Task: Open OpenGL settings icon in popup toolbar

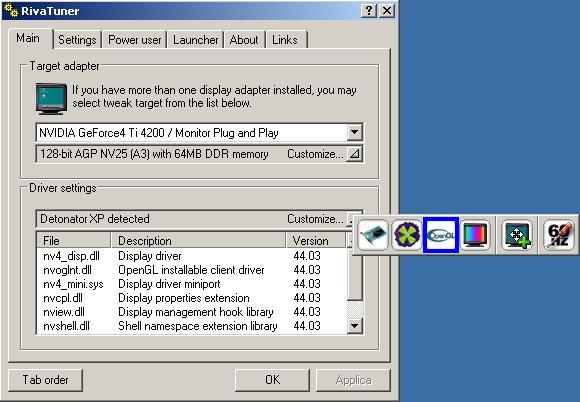Action: click(x=441, y=235)
